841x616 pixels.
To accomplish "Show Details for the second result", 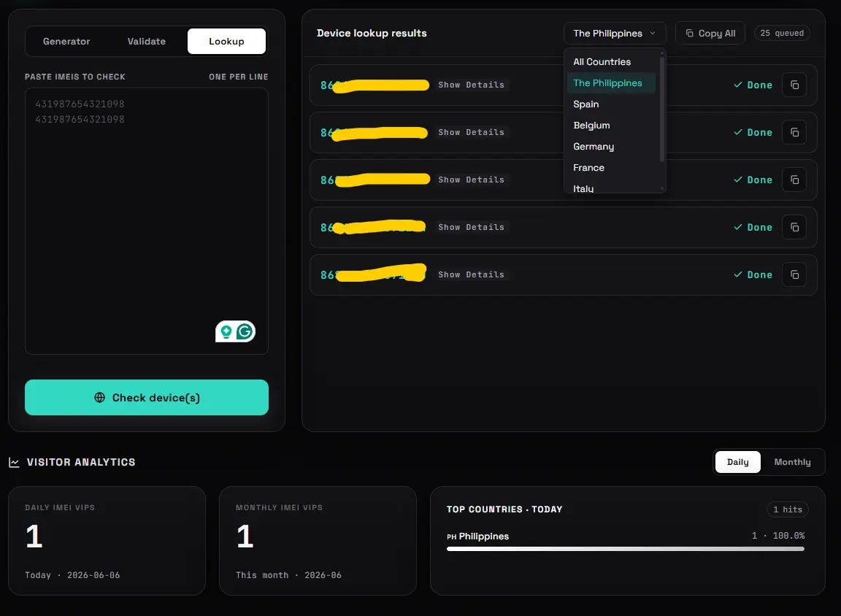I will click(471, 132).
